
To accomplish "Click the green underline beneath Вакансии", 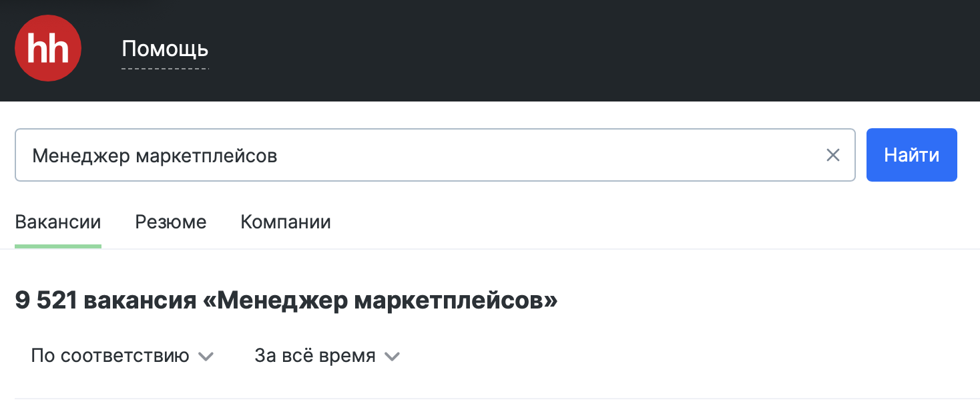I will click(58, 246).
